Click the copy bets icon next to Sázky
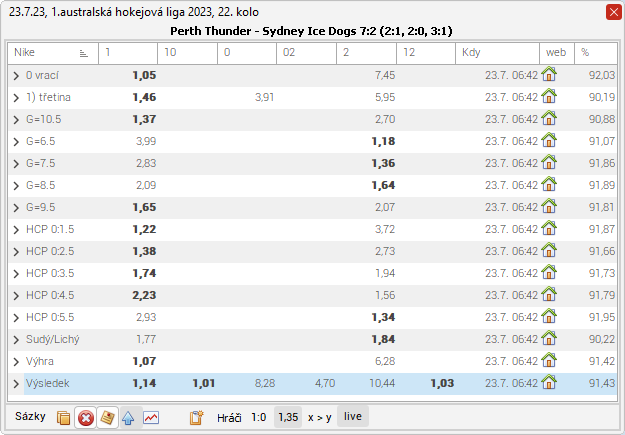 (63, 417)
